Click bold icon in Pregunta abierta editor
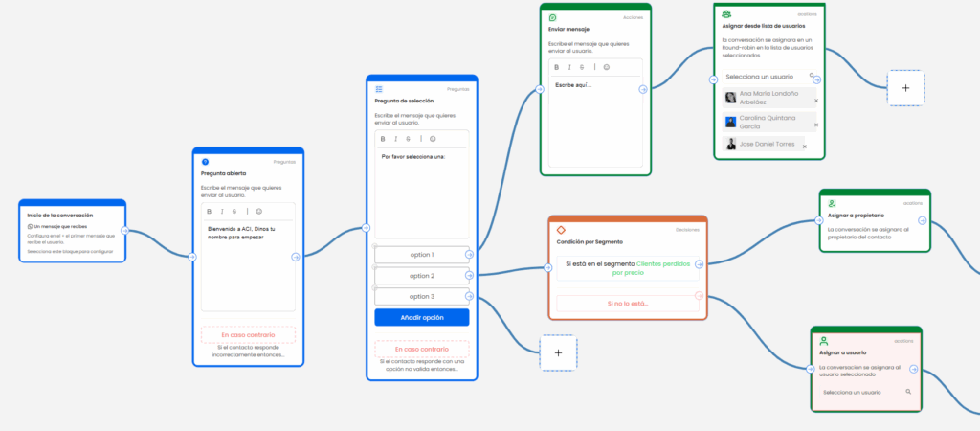This screenshot has width=980, height=431. coord(209,211)
